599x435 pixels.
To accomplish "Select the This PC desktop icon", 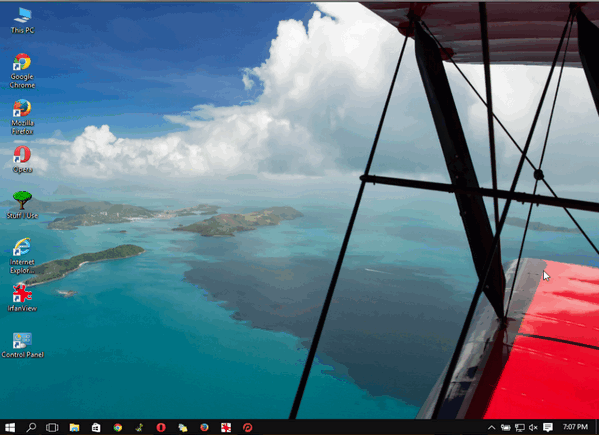I will 22,21.
